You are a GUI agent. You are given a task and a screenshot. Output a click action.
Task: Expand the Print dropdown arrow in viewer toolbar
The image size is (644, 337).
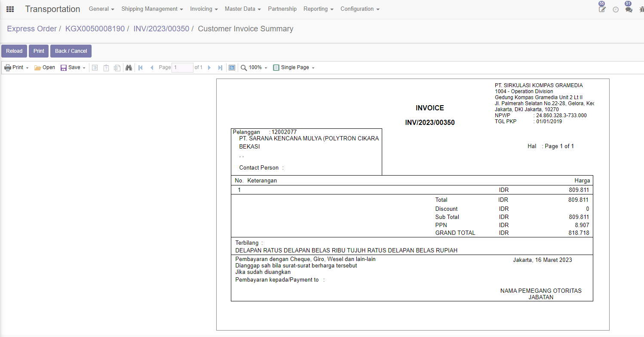(27, 68)
